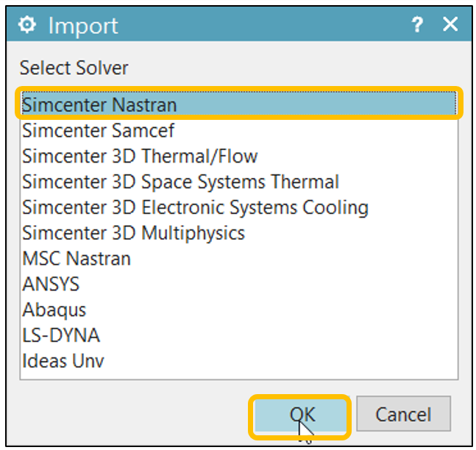Click the gear icon in title bar
The image size is (476, 450).
click(x=27, y=25)
